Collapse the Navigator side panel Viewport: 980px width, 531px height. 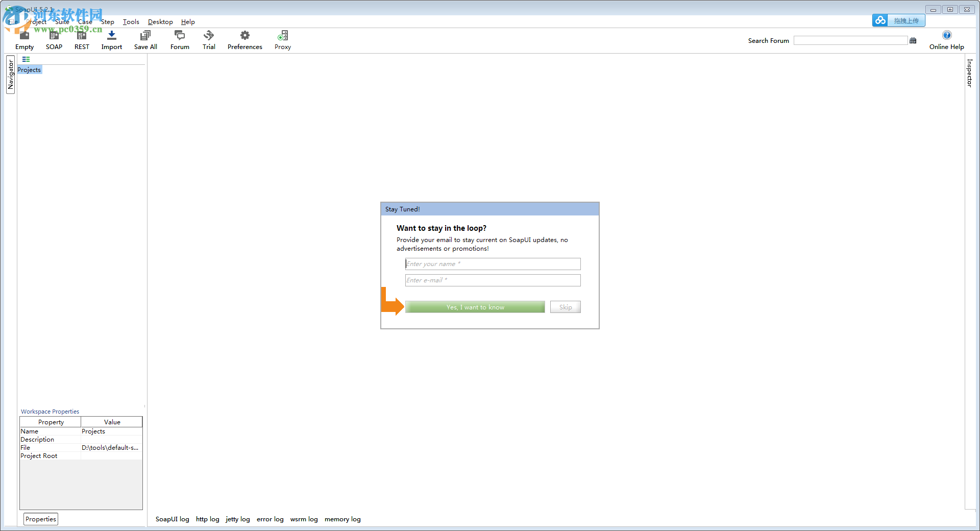10,75
